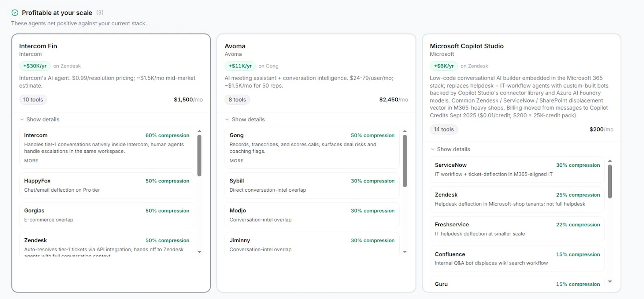The image size is (644, 299).
Task: Click the Gorgias tool row
Action: (x=107, y=215)
